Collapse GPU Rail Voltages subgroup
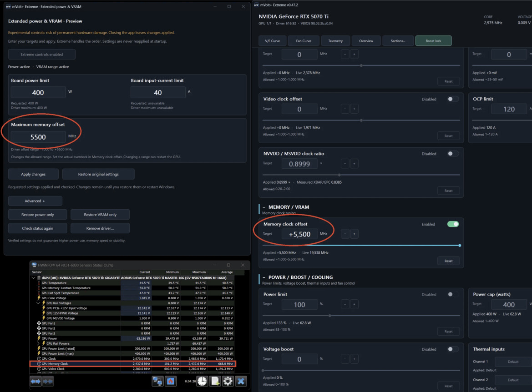 point(38,303)
